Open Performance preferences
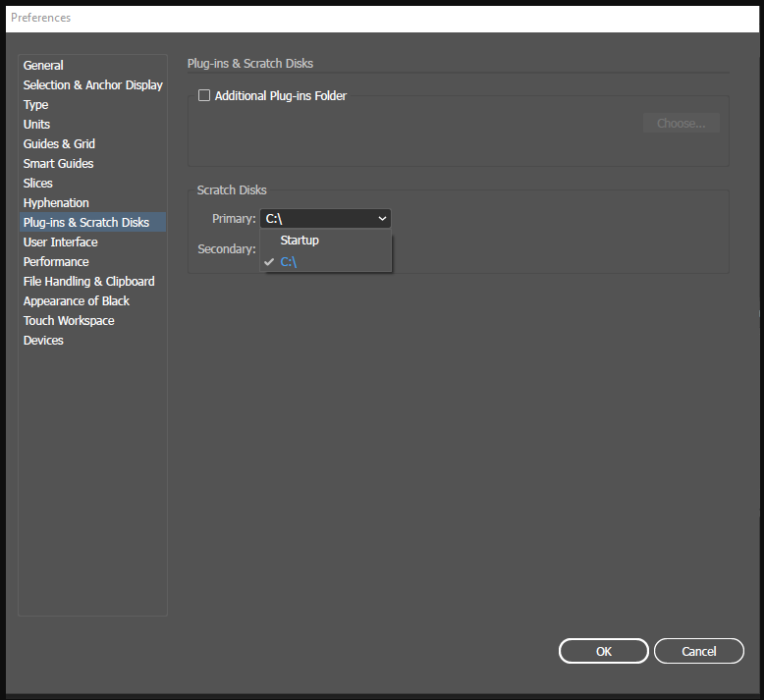The image size is (764, 700). click(x=92, y=261)
